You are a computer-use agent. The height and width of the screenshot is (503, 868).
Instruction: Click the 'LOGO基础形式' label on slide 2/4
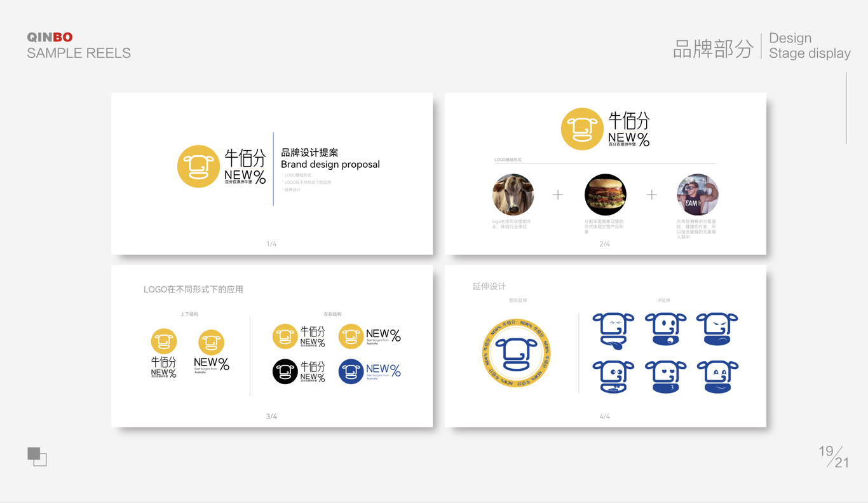coord(508,160)
